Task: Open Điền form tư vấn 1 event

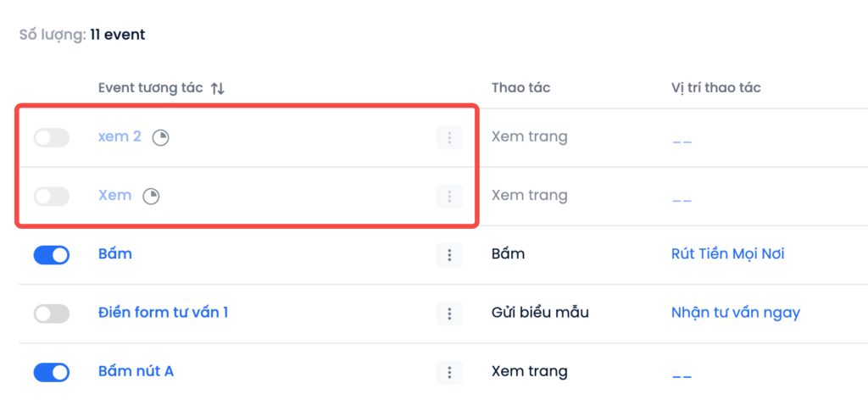Action: click(x=163, y=313)
